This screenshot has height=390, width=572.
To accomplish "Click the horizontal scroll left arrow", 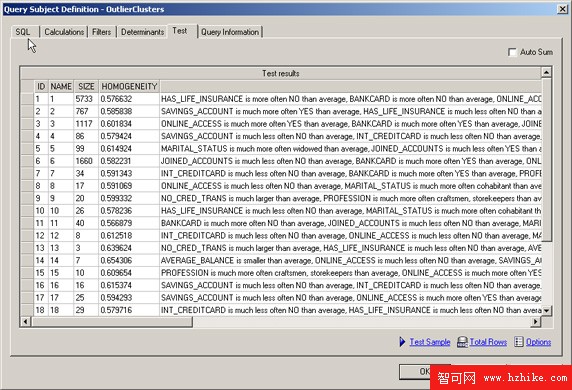I will [25, 321].
